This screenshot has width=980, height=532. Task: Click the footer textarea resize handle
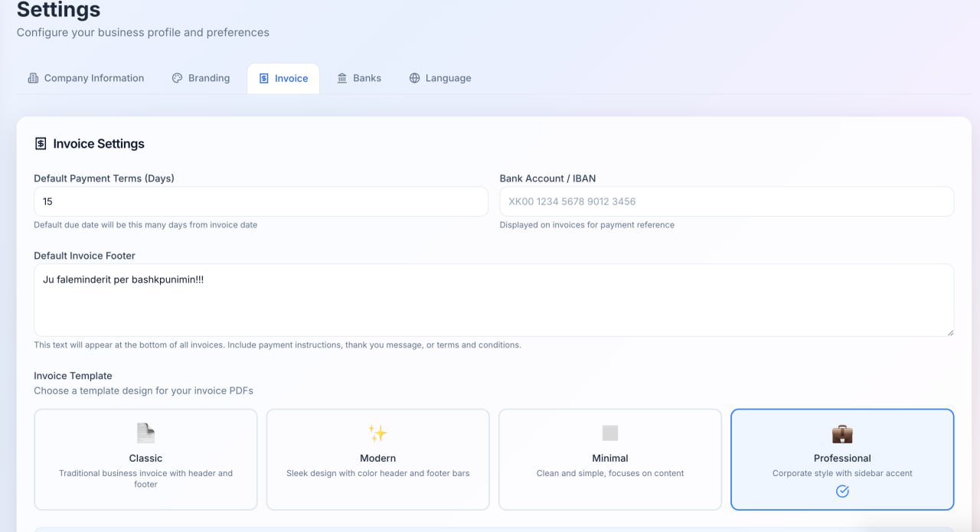pos(952,332)
